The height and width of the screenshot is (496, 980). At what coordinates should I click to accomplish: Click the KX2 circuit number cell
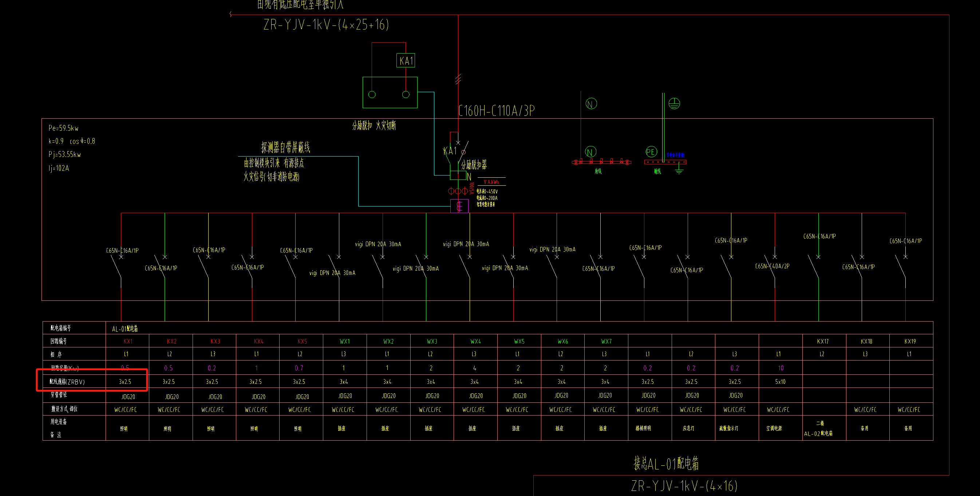click(x=171, y=342)
